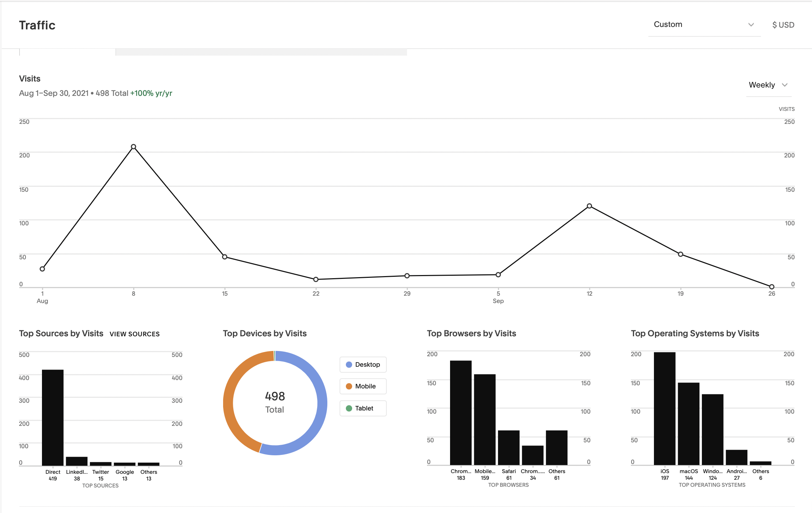The image size is (812, 513).
Task: Click the Weekly dropdown chevron arrow
Action: tap(785, 85)
